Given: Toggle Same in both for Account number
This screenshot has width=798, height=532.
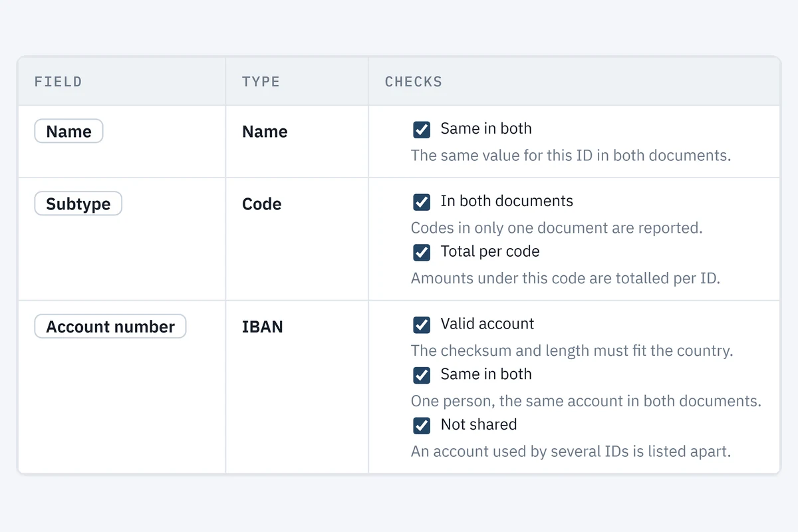Looking at the screenshot, I should (422, 375).
